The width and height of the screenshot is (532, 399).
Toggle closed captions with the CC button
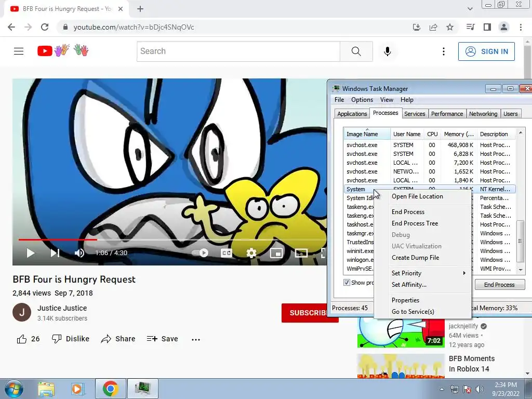(227, 253)
